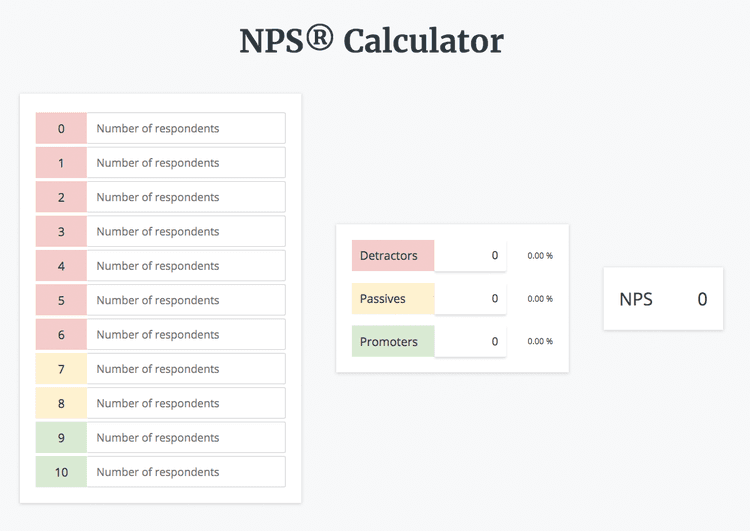
Task: Select the input box for score 2
Action: tap(185, 197)
